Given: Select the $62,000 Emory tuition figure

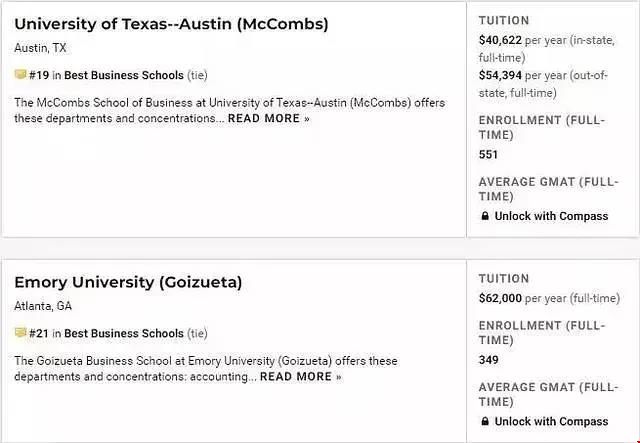Looking at the screenshot, I should point(500,298).
